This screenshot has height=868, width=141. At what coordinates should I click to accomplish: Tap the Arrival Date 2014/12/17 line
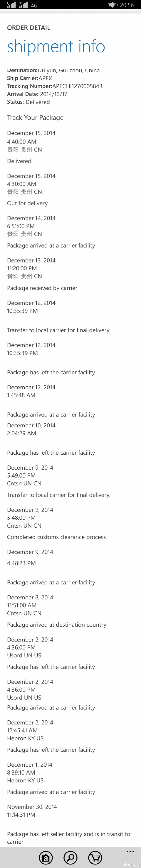pos(37,94)
